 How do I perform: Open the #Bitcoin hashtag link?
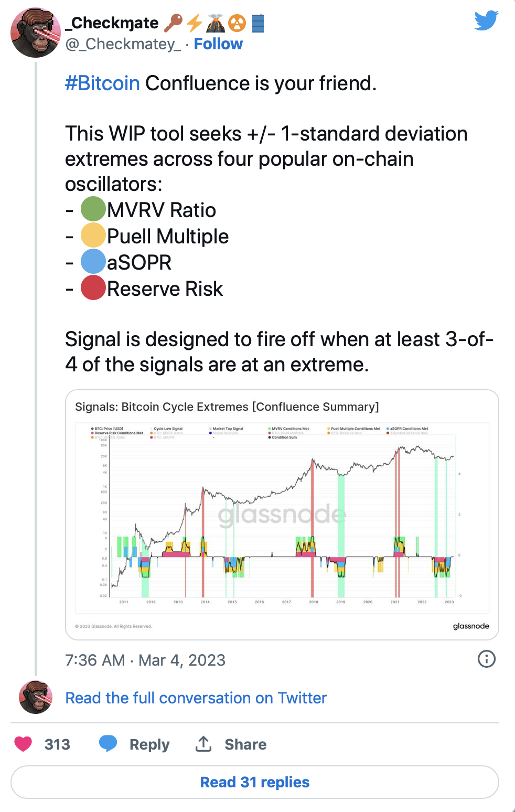pos(102,83)
